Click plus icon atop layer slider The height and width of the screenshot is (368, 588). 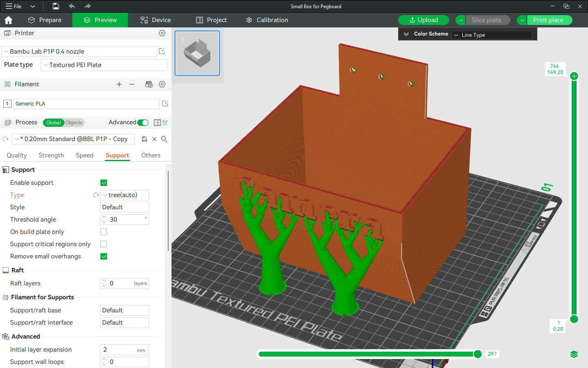(x=574, y=76)
